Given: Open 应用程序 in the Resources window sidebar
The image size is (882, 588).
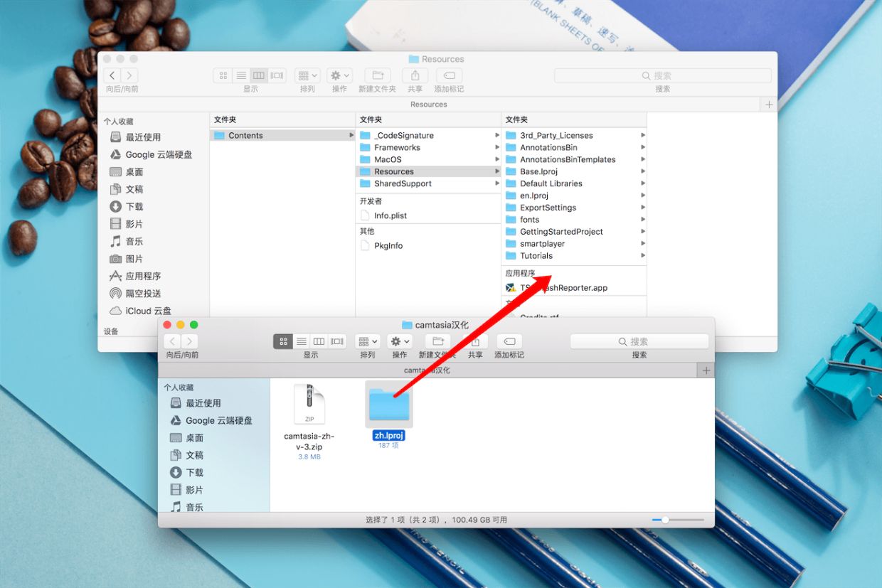Looking at the screenshot, I should pos(135,276).
